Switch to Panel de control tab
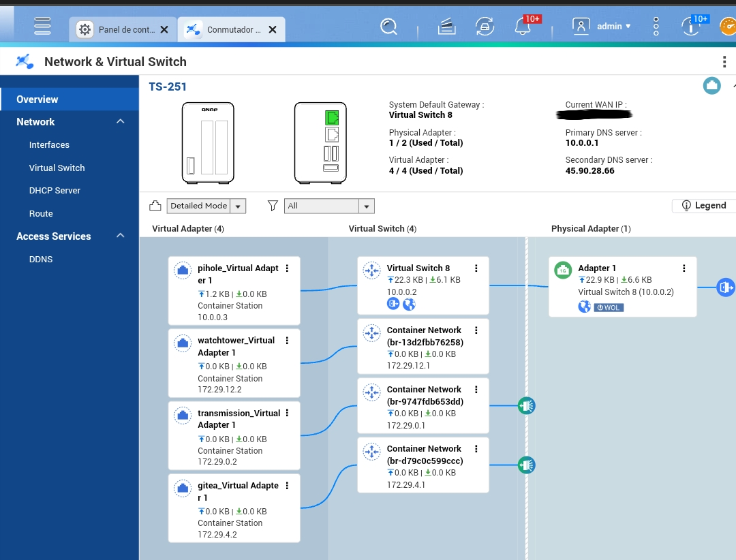Screen dimensions: 736x560 123,29
